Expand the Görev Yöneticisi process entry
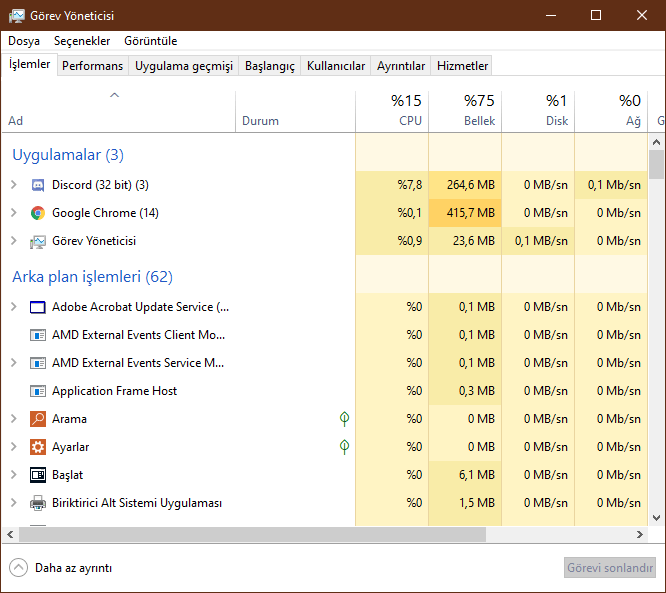This screenshot has width=666, height=593. [x=14, y=241]
